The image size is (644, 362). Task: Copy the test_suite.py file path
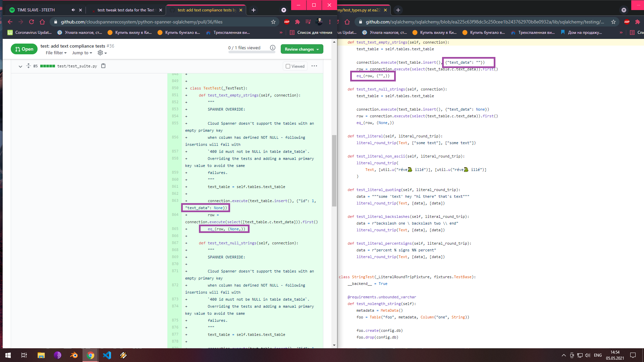(x=103, y=66)
